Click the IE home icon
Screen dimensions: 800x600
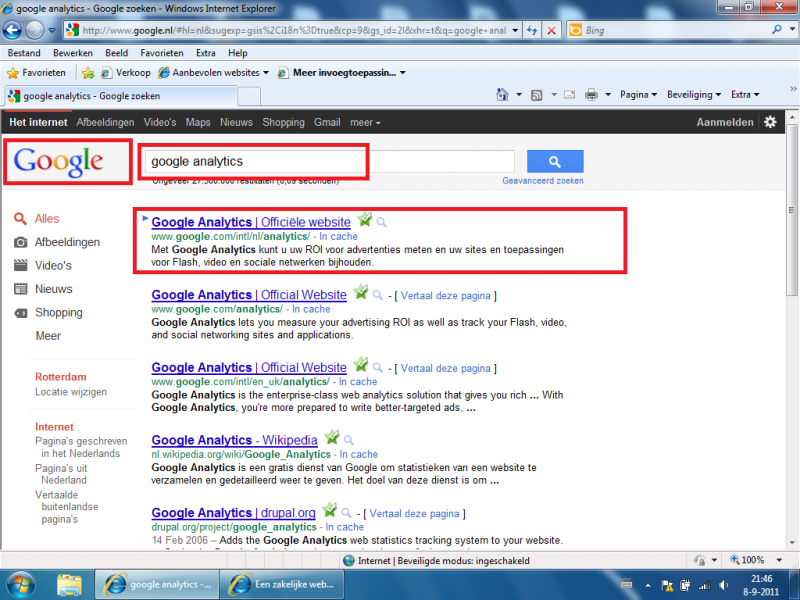[503, 95]
